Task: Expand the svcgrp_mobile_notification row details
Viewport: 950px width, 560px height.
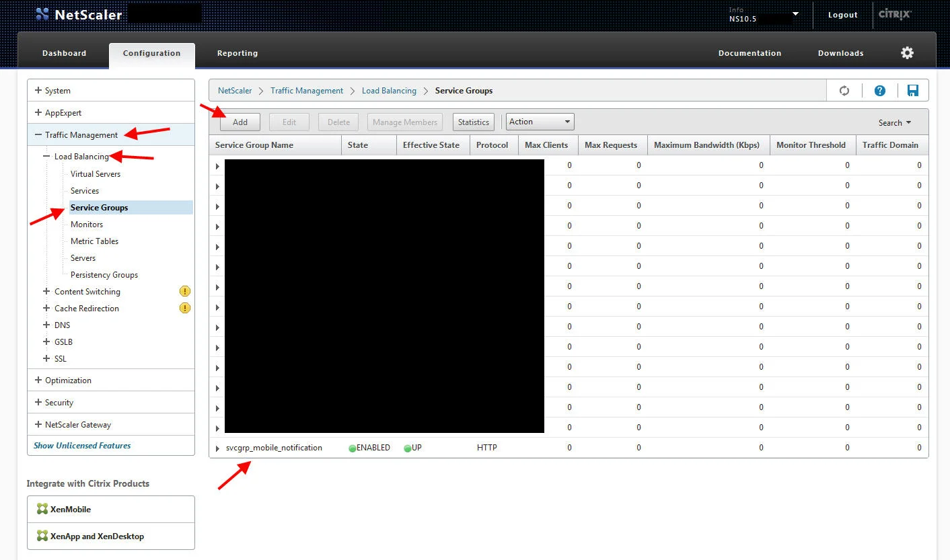Action: (x=217, y=448)
